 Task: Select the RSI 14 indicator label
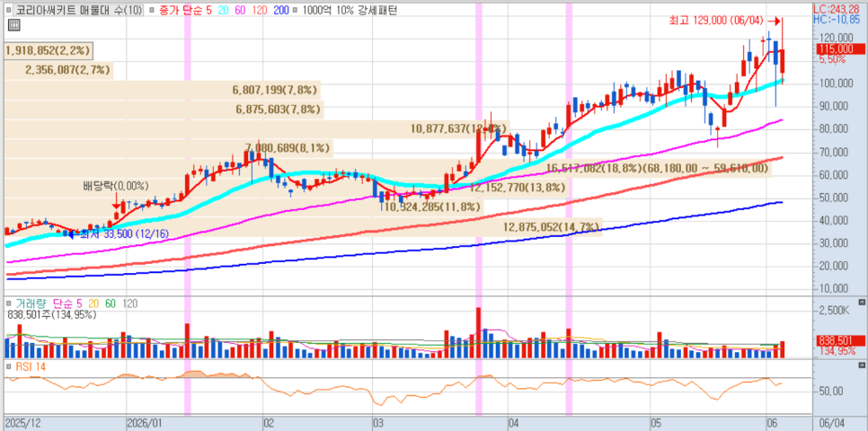[31, 365]
